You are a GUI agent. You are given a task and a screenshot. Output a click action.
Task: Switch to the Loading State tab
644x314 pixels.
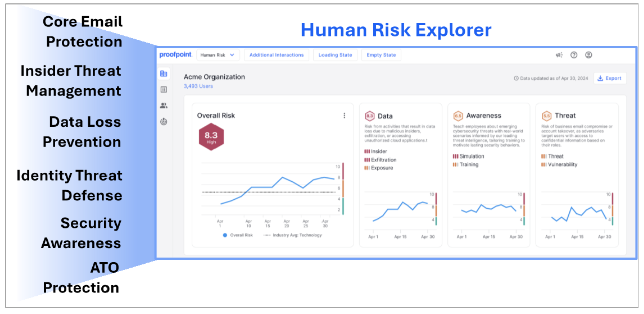[335, 55]
